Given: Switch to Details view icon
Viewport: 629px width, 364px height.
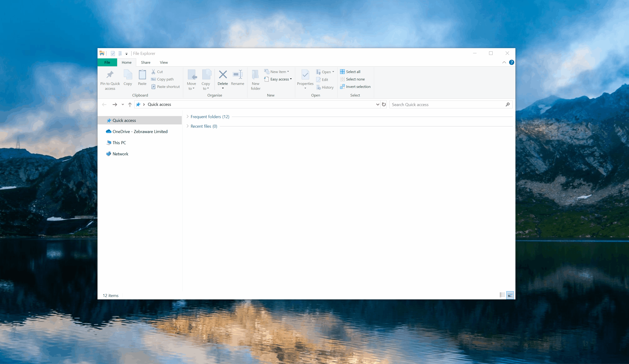Looking at the screenshot, I should coord(502,295).
